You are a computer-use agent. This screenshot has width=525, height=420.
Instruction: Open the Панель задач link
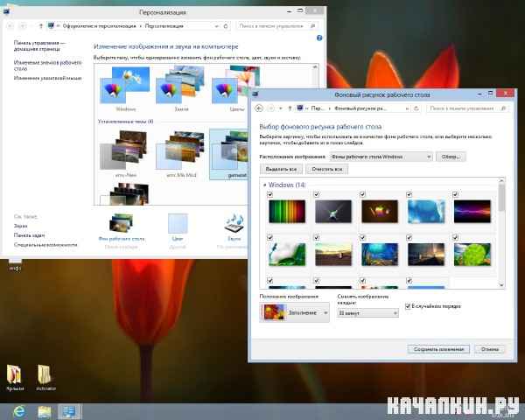point(29,235)
